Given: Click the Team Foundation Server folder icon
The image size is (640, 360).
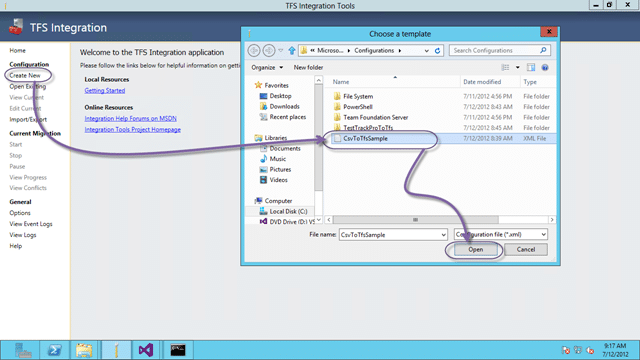Looking at the screenshot, I should click(x=337, y=118).
